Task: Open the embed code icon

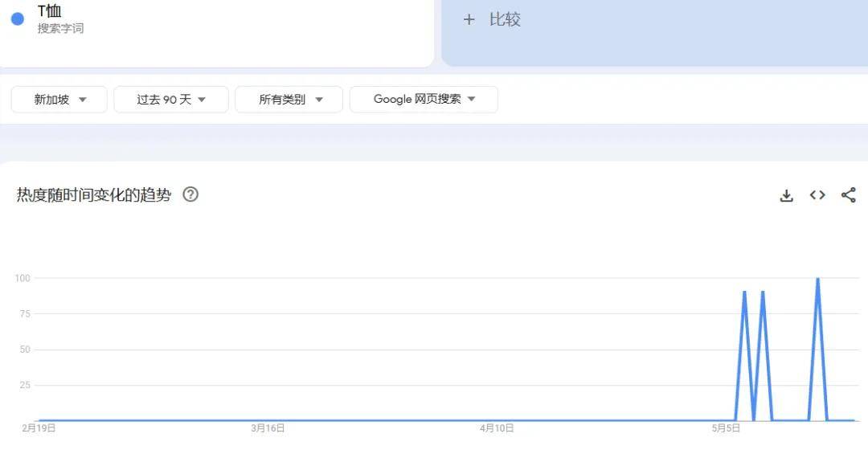Action: 817,195
